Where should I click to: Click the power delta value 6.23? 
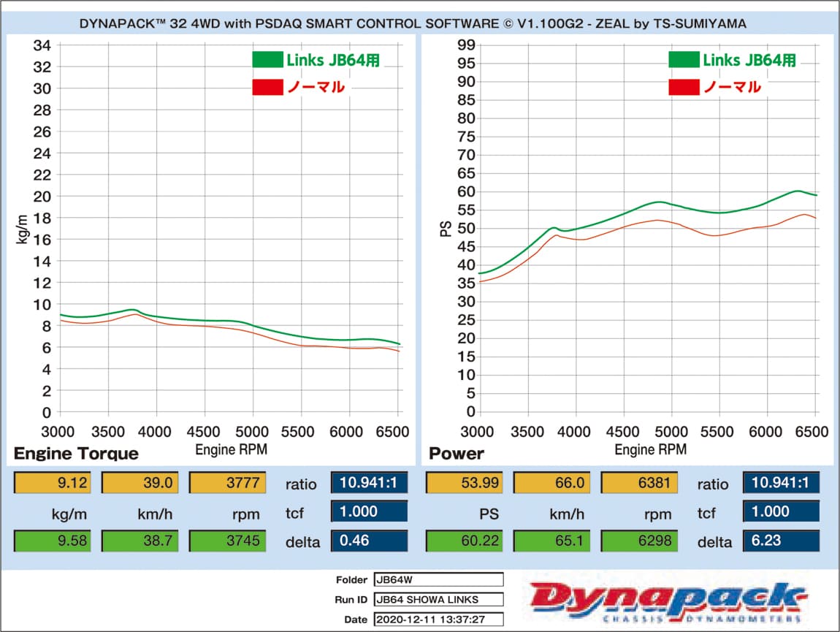[781, 541]
